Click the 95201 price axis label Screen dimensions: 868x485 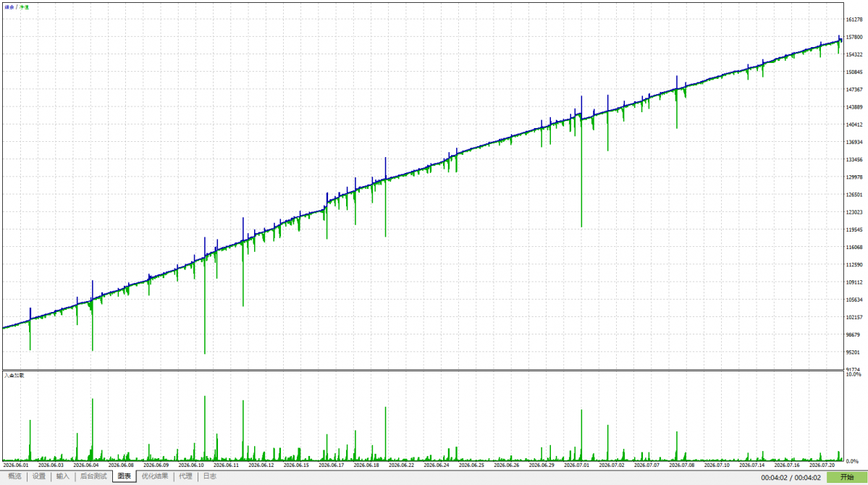coord(853,352)
